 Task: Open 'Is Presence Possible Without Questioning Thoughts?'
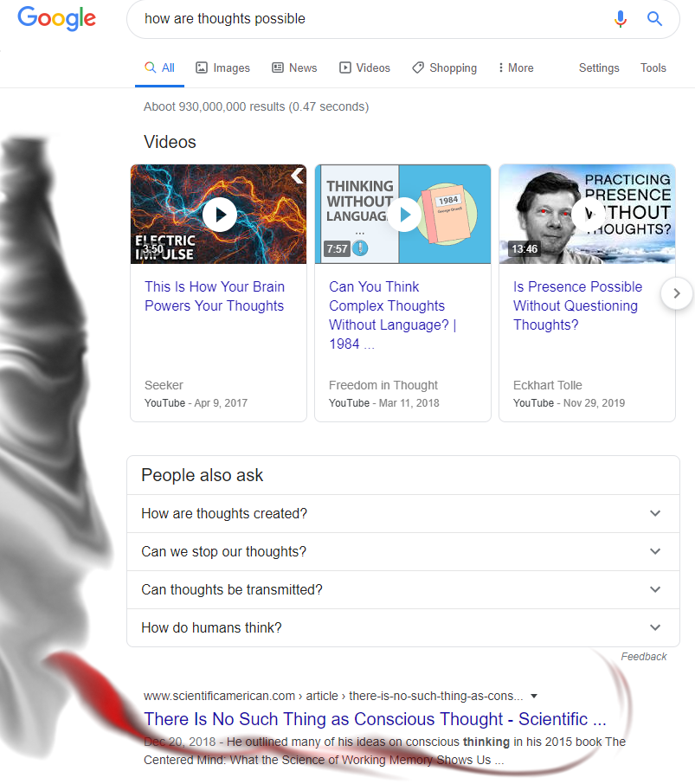[x=577, y=305]
